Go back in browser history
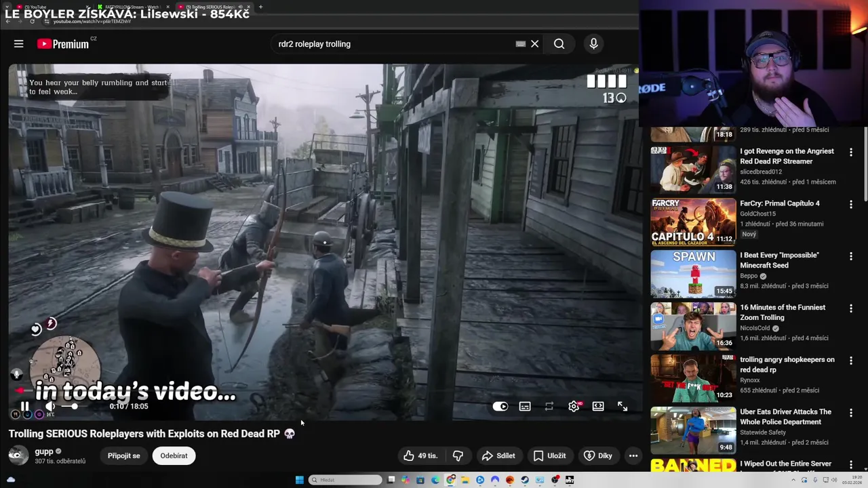868x488 pixels. 7,21
